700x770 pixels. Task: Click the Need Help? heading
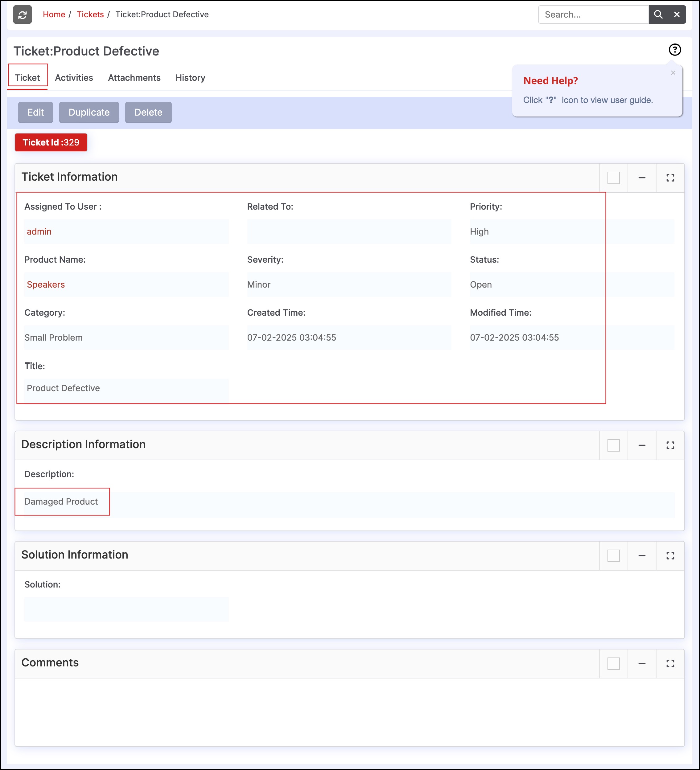[551, 80]
